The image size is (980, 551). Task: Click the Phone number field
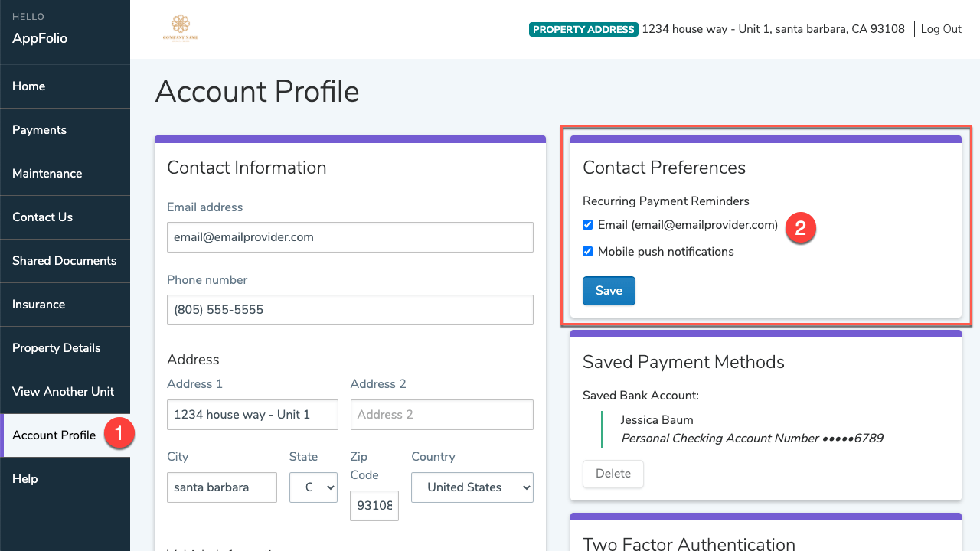pyautogui.click(x=350, y=310)
